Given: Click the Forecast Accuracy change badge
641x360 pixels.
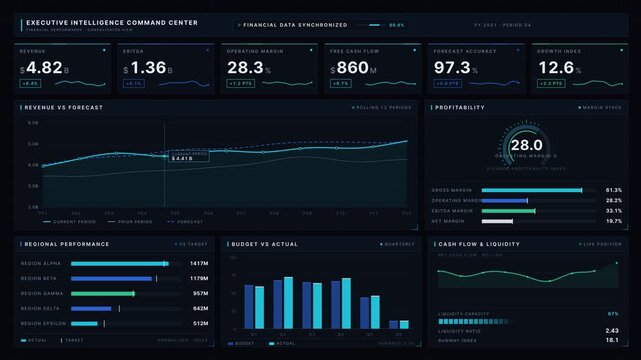Looking at the screenshot, I should pos(448,84).
